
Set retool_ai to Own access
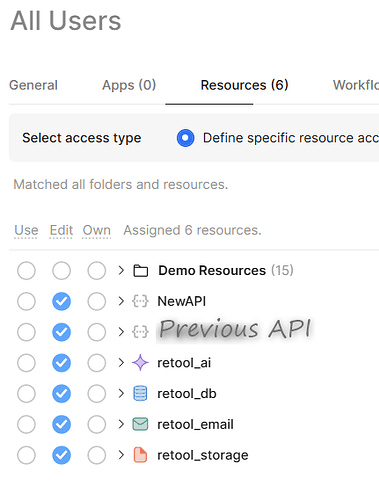[97, 363]
